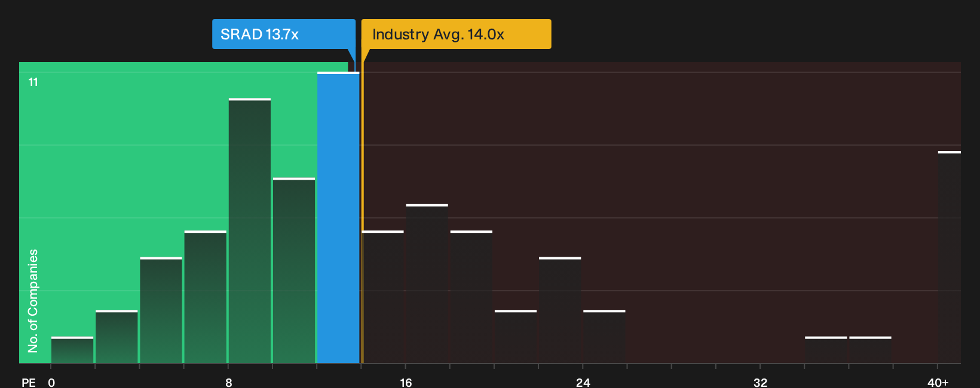This screenshot has height=388, width=980.
Task: Select the green bar for PE 2–4
Action: (117, 337)
